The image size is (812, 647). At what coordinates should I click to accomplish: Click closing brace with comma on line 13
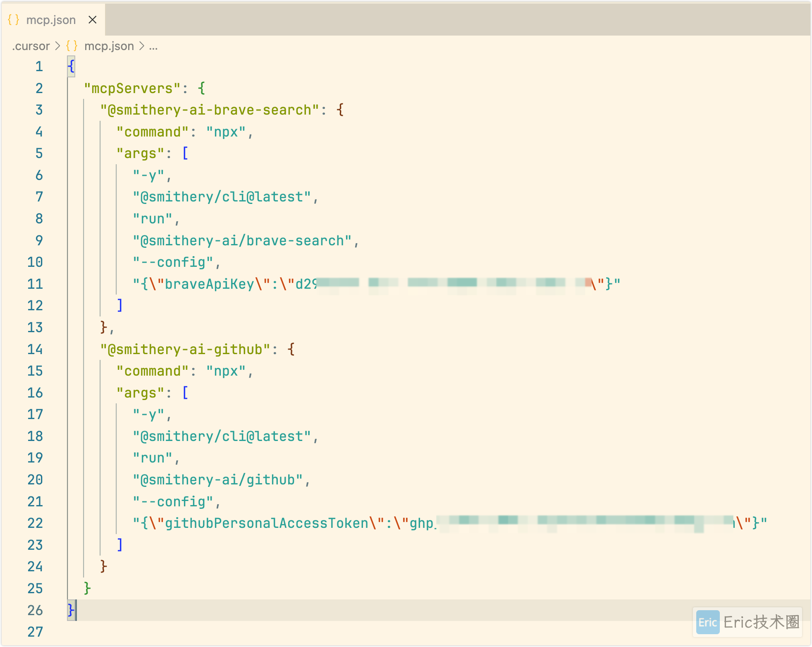click(x=107, y=328)
